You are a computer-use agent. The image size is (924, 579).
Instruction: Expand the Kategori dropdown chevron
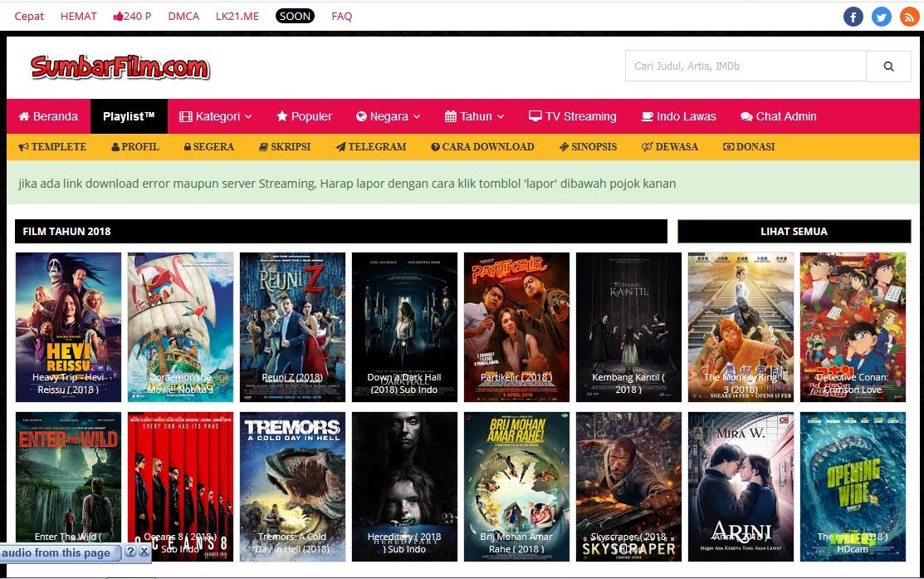click(248, 117)
